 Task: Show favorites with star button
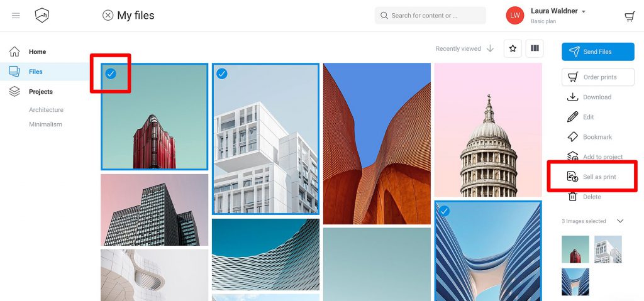click(x=513, y=48)
